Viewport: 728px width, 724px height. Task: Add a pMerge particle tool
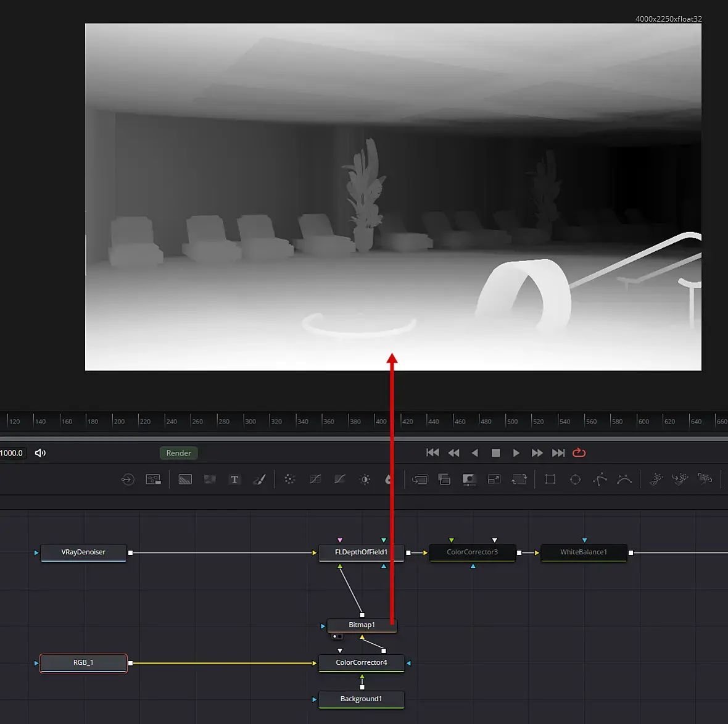[680, 479]
